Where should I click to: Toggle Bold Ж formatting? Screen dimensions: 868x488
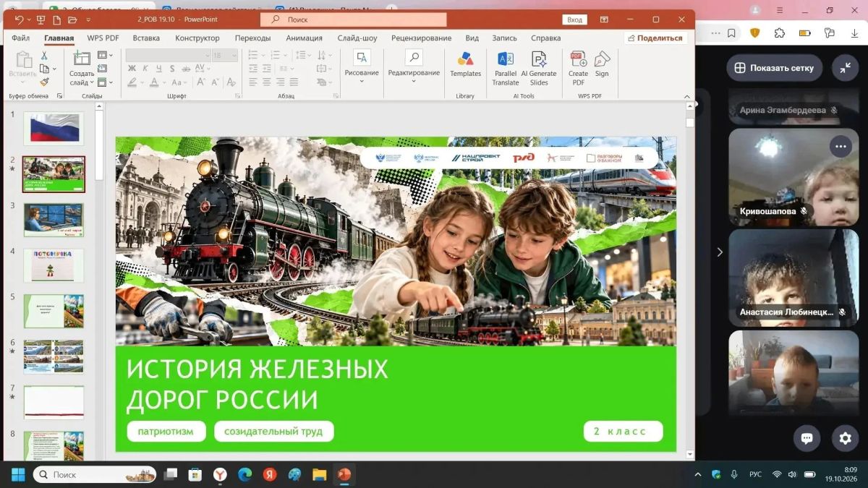click(x=132, y=69)
